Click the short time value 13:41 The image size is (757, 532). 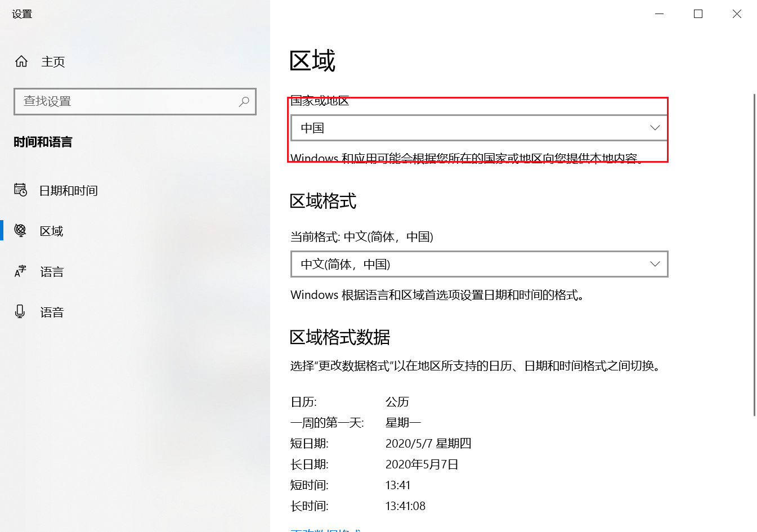pyautogui.click(x=398, y=485)
